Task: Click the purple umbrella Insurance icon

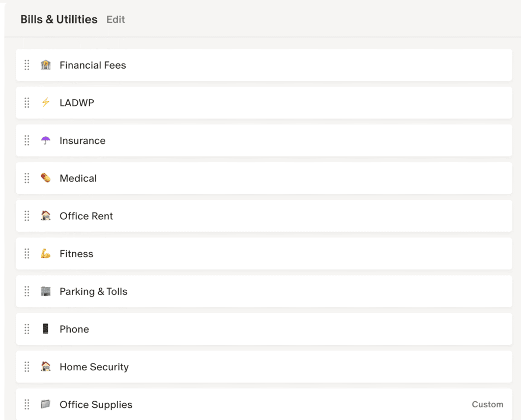Action: tap(46, 140)
